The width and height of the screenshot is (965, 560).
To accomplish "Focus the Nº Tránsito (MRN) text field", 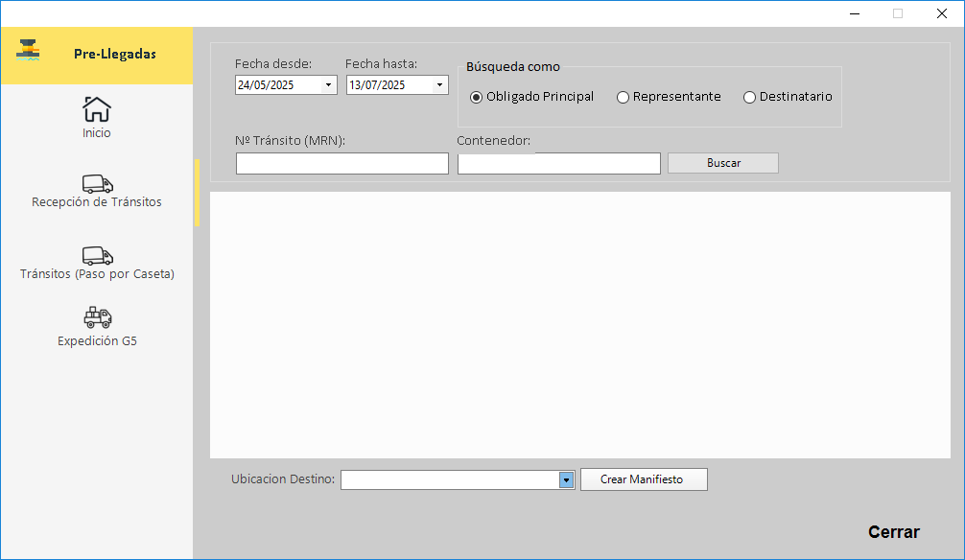I will coord(341,164).
